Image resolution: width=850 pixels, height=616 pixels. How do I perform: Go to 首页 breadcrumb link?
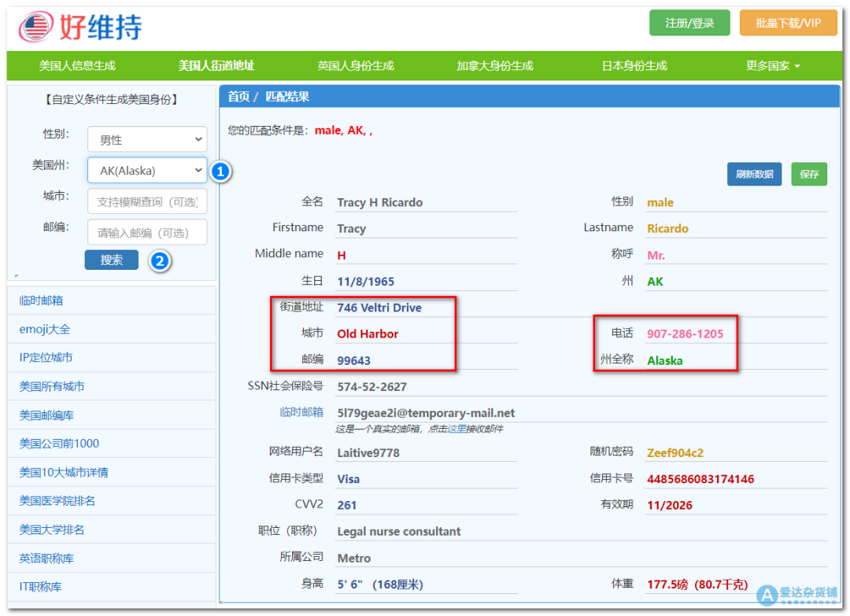point(238,97)
